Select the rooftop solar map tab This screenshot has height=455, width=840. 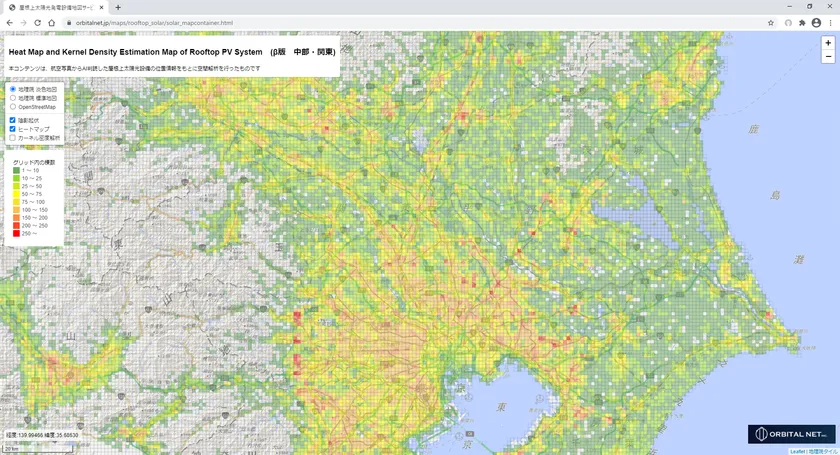pyautogui.click(x=55, y=7)
